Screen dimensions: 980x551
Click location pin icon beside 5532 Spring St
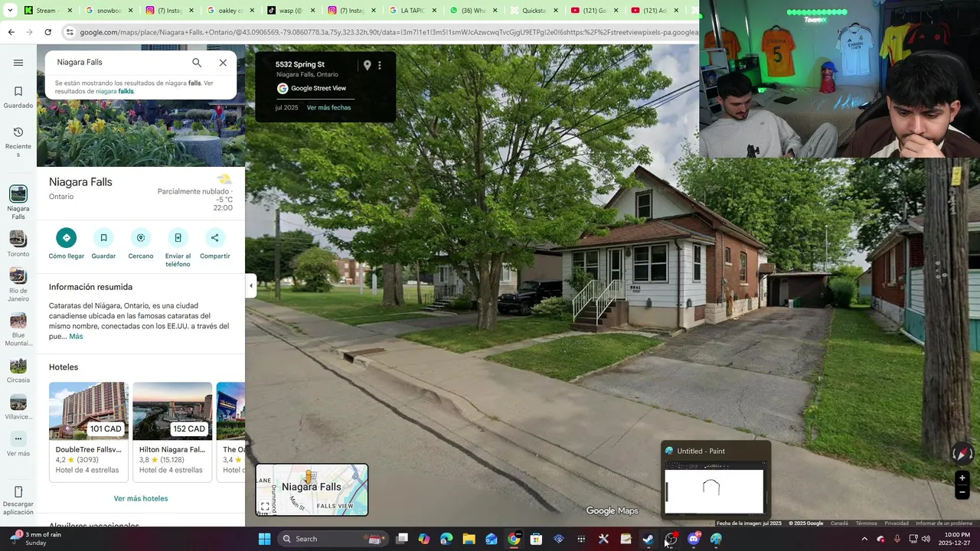coord(367,65)
